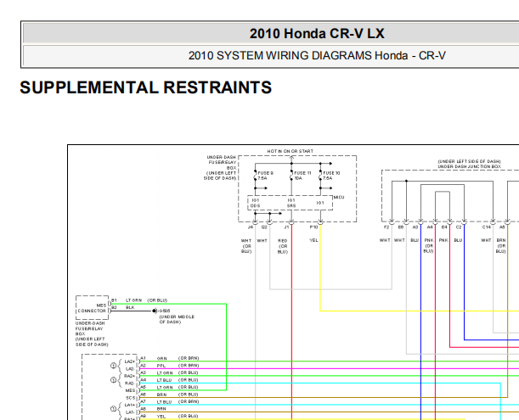The width and height of the screenshot is (519, 420).
Task: Click connector pin label 'J1'
Action: point(286,227)
